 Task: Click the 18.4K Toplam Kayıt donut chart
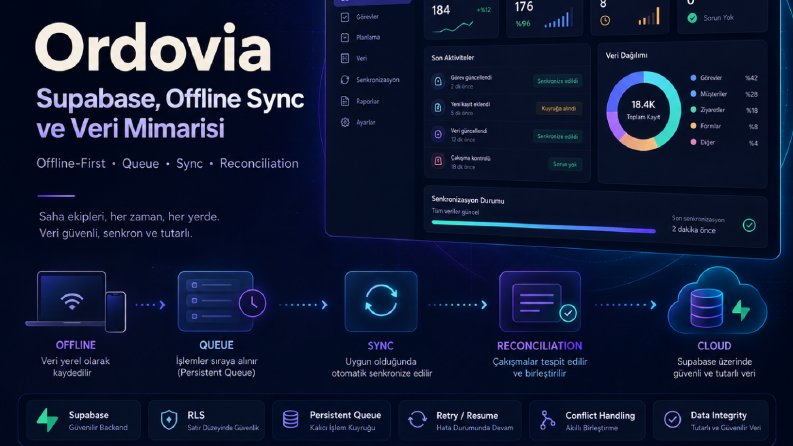643,110
